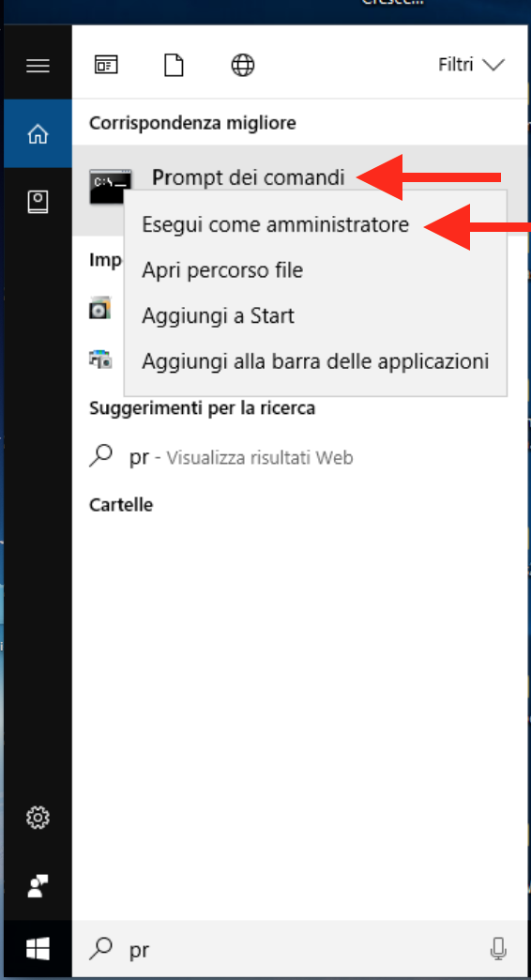The width and height of the screenshot is (531, 980).
Task: Filter results by apps icon
Action: (x=106, y=65)
